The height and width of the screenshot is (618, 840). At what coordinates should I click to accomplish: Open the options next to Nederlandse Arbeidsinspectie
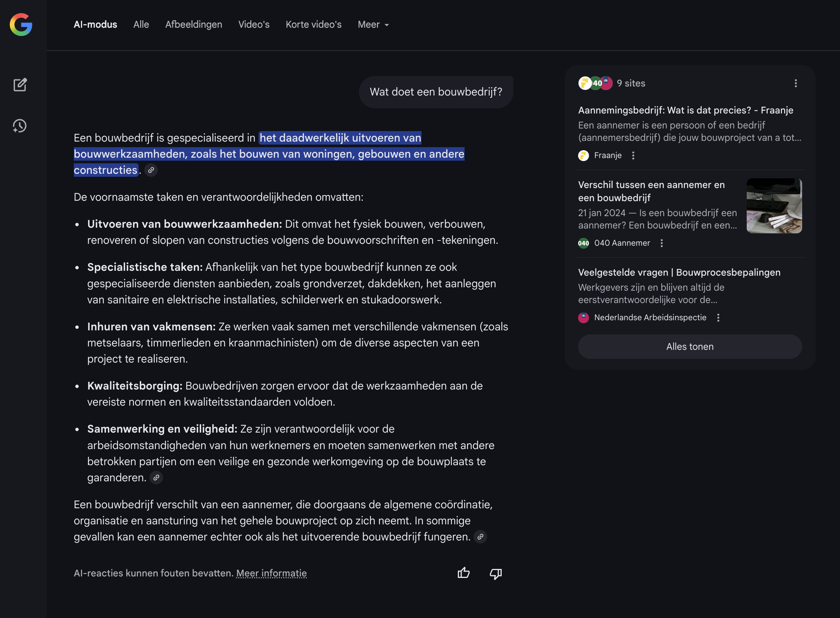718,318
